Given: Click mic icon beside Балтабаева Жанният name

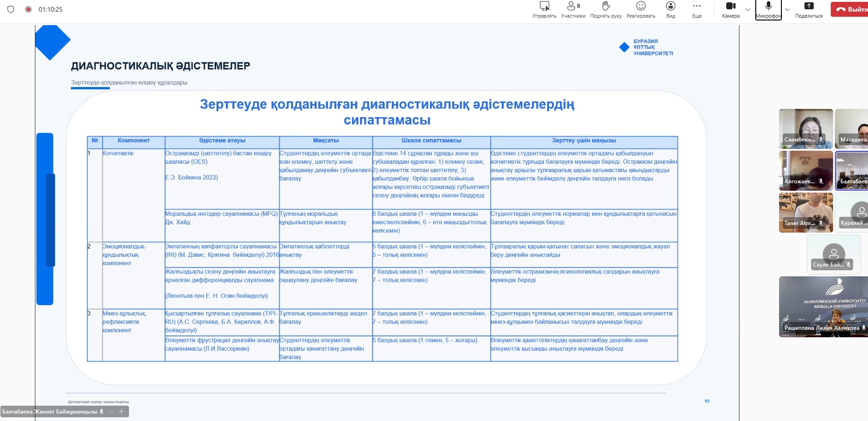Looking at the screenshot, I should (102, 412).
